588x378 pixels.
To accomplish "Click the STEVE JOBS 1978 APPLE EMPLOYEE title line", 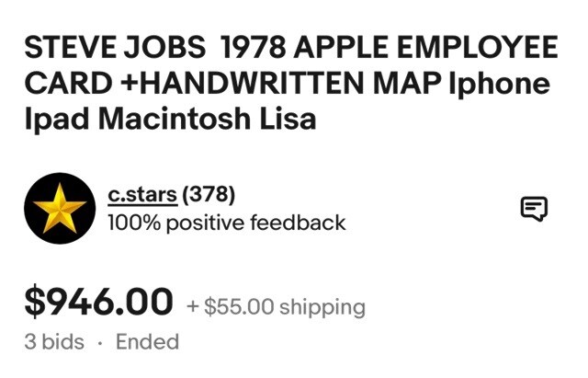I will [x=291, y=48].
